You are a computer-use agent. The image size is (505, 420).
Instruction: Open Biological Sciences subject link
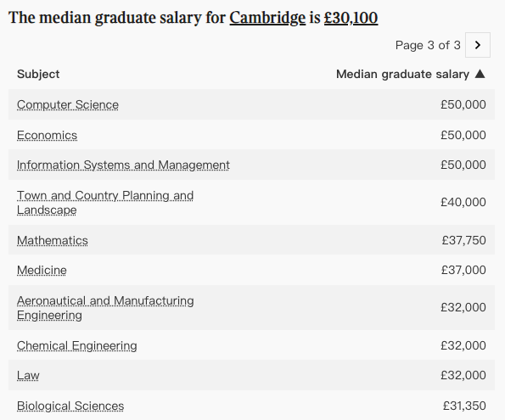pos(70,406)
